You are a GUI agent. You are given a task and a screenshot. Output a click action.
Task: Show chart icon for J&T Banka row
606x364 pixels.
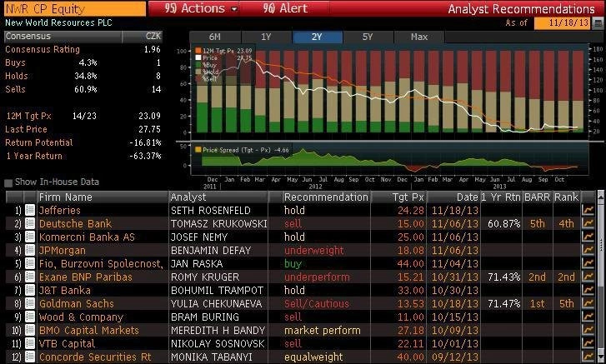588,290
